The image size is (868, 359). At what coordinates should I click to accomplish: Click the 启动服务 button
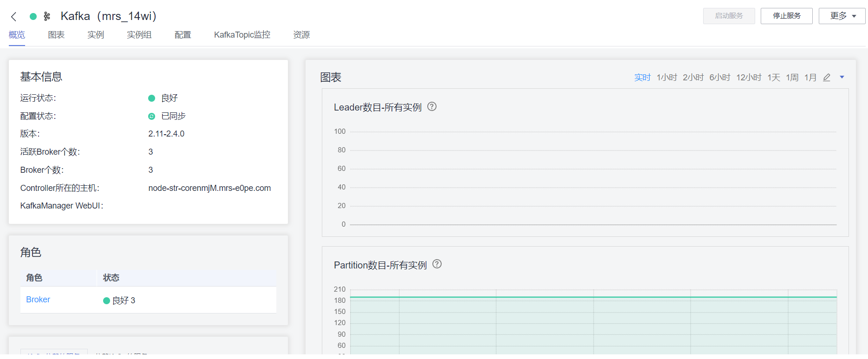(x=729, y=16)
